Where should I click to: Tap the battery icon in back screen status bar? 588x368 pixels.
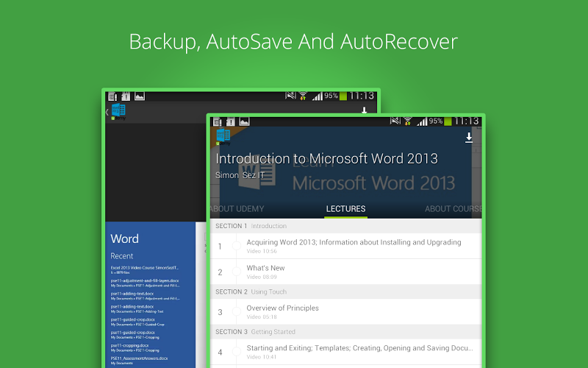click(x=343, y=96)
